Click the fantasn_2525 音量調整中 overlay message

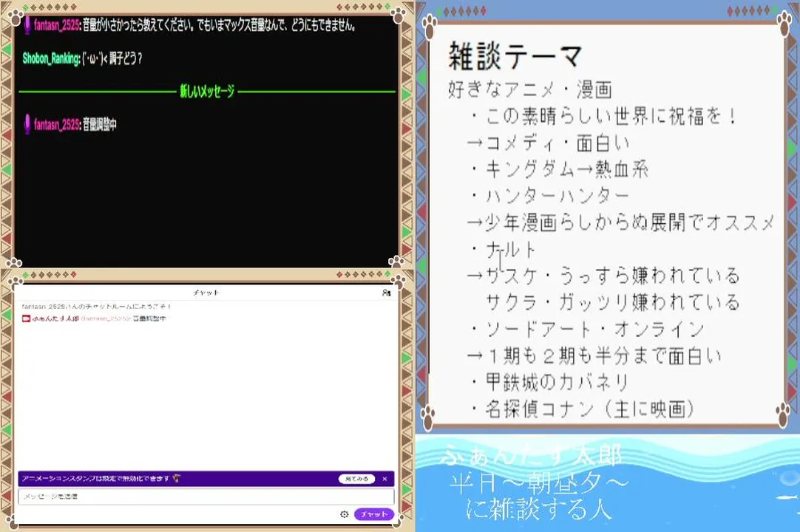coord(70,124)
